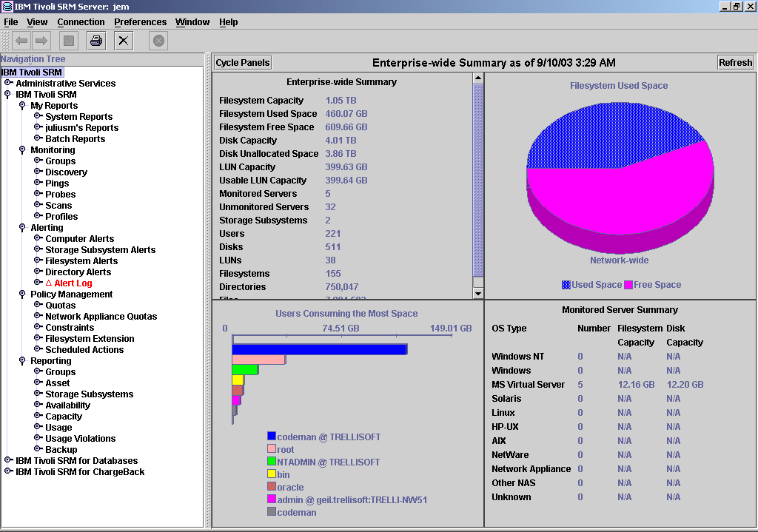Click the save floppy disk icon

point(69,41)
